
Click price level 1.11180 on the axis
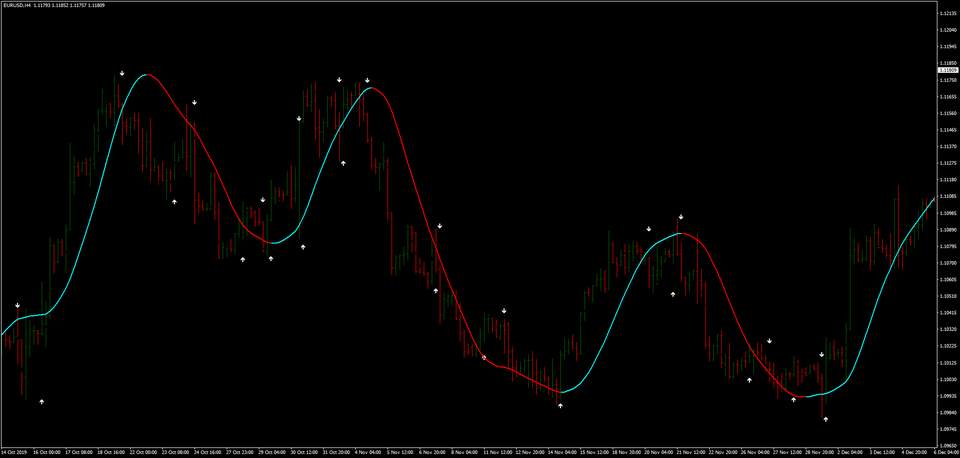948,179
